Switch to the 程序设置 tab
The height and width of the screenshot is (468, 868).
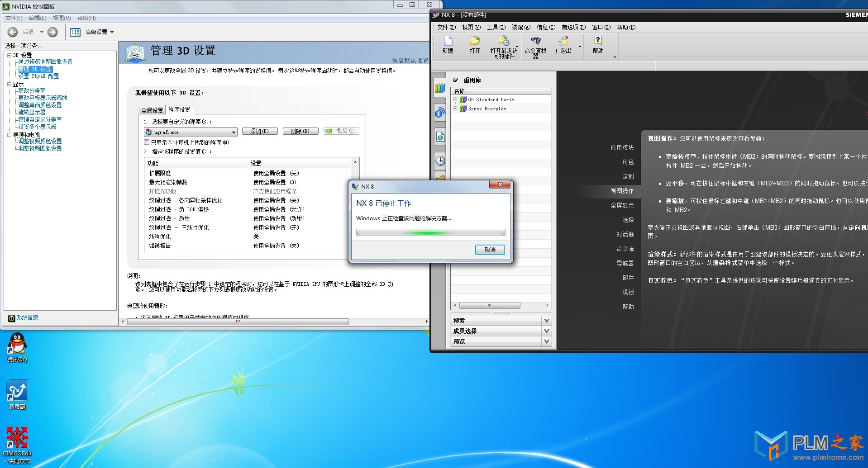point(180,109)
